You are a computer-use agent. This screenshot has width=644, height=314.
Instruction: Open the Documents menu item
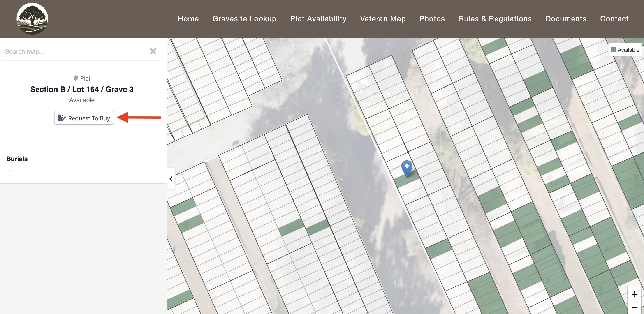[x=565, y=19]
